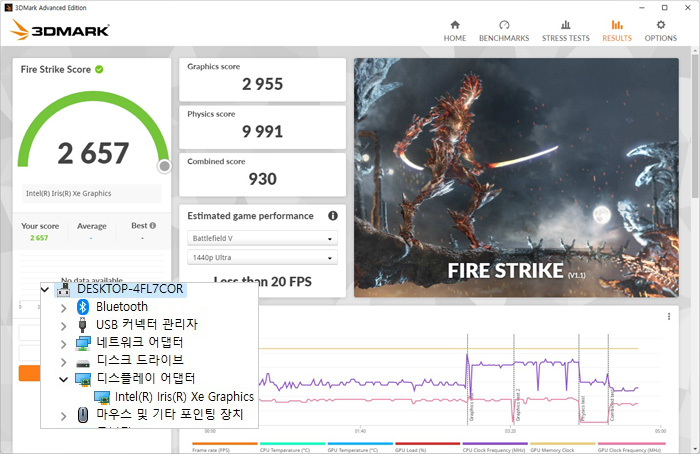Screen dimensions: 700x454
Task: Click the green validation check icon
Action: tap(99, 69)
